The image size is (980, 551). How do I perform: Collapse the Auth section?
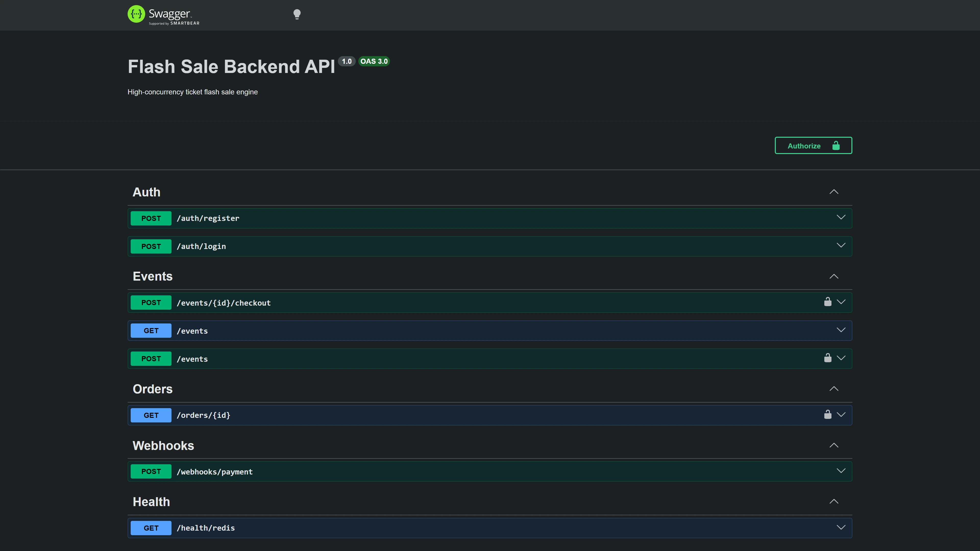coord(834,192)
